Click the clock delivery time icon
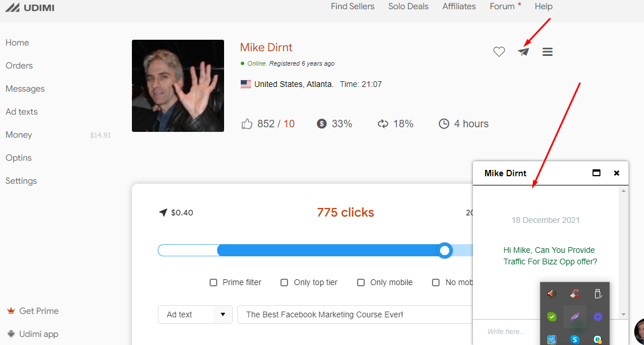 click(x=444, y=124)
